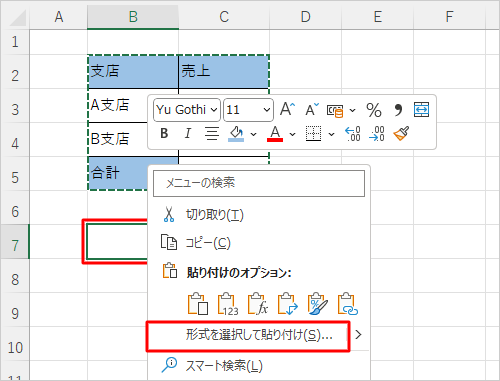Click Paste Link option
Screen dimensions: 500x381
[348, 304]
